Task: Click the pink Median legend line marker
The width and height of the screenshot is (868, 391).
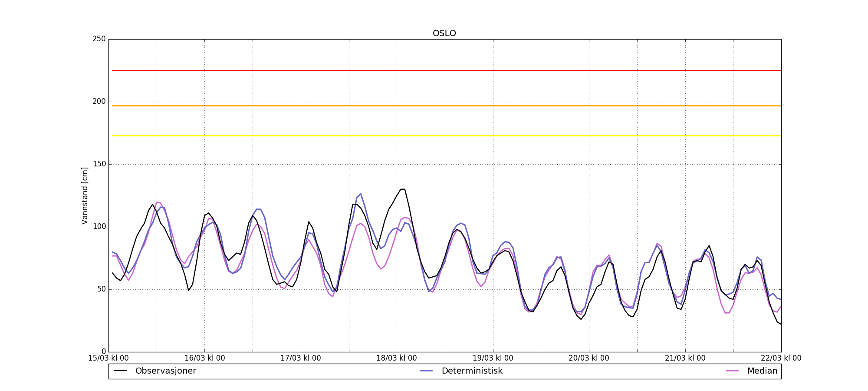Action: (732, 371)
